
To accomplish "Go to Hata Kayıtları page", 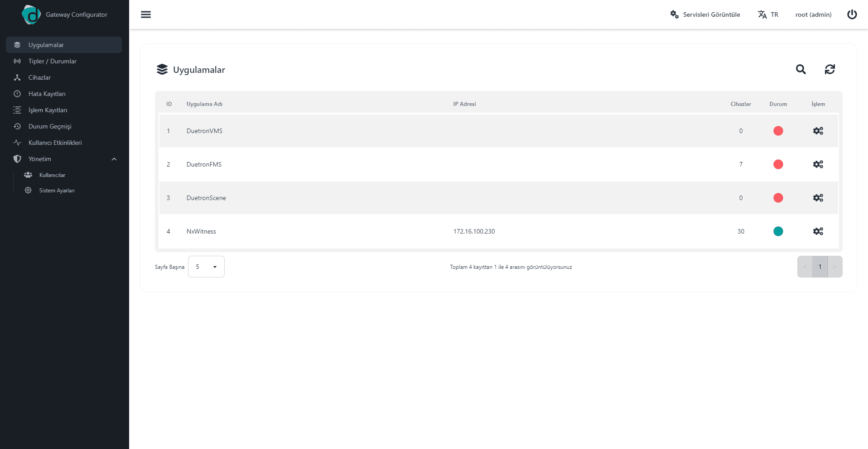I will pyautogui.click(x=47, y=94).
